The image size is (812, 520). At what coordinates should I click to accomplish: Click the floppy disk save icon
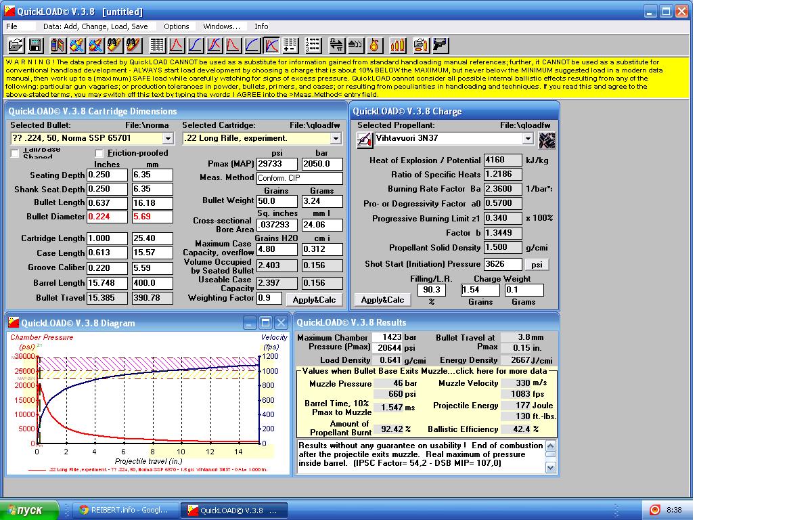pos(35,45)
